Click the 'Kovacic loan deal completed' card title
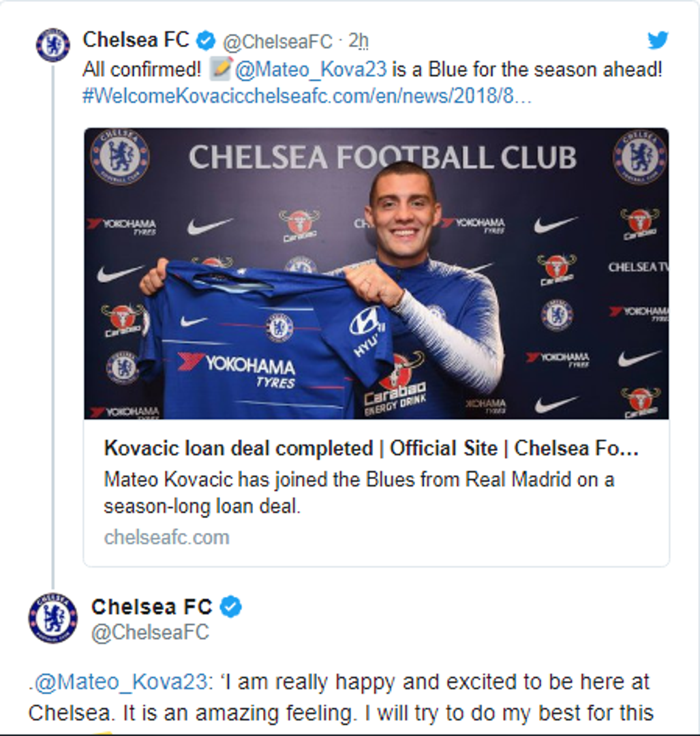Image resolution: width=700 pixels, height=736 pixels. [x=371, y=448]
